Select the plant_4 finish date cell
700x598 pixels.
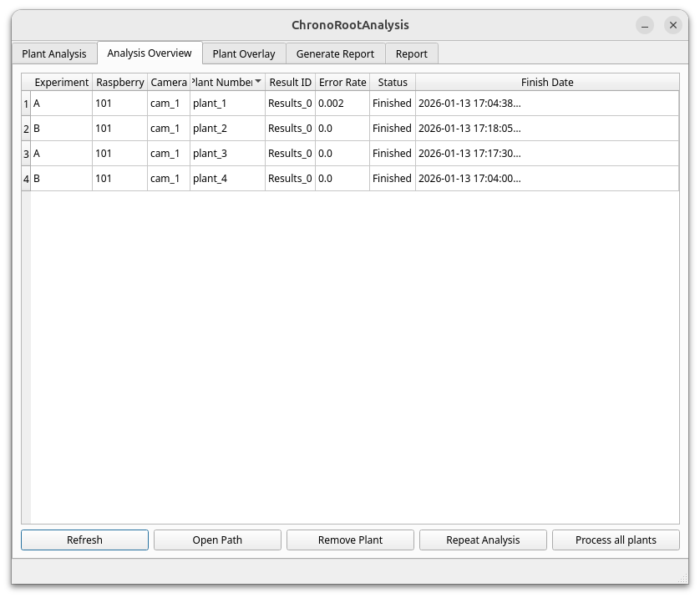click(x=546, y=179)
